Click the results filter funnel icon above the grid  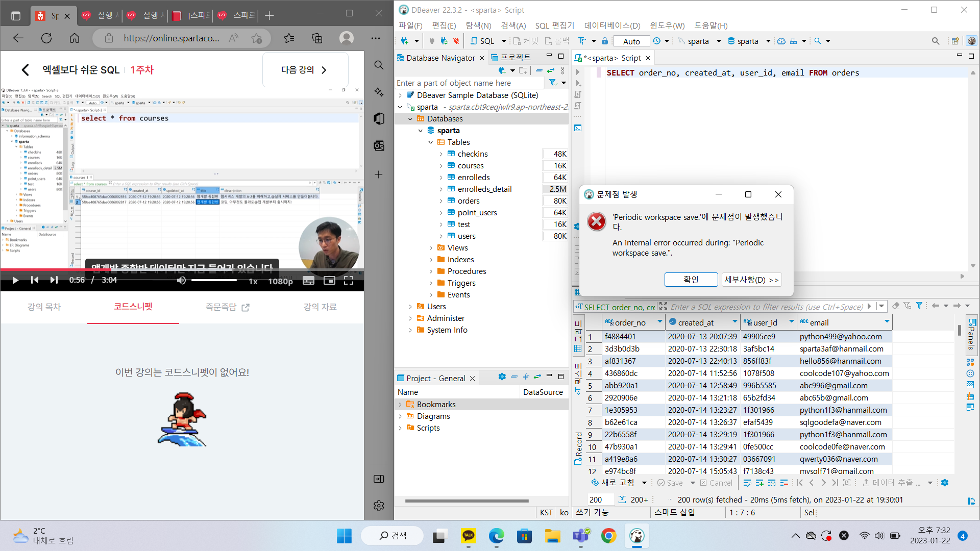(919, 306)
